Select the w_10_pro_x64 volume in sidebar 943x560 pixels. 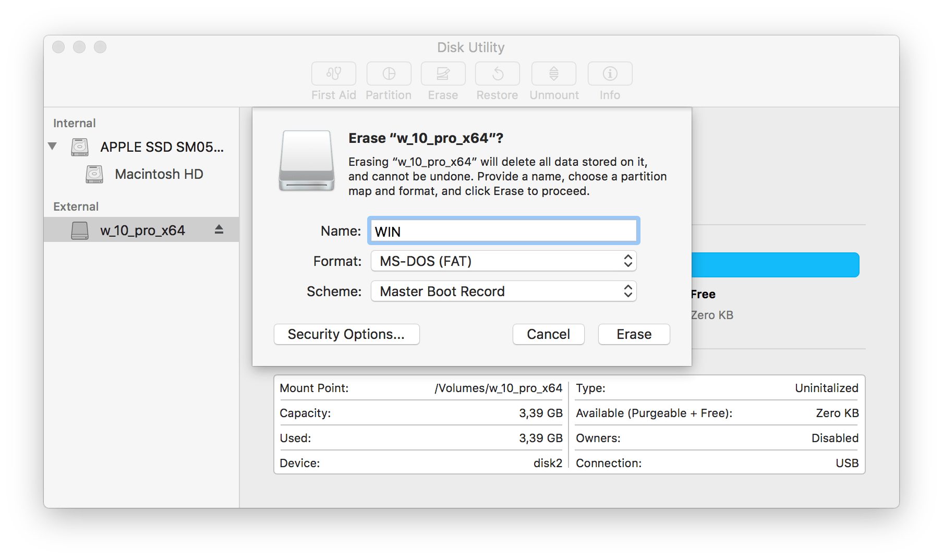point(142,229)
